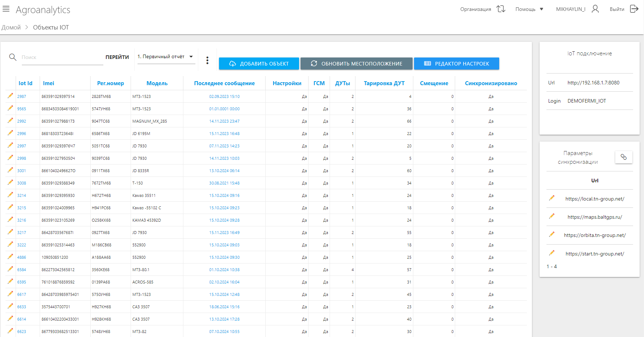Click the organization switch arrows icon
Screen dimensions: 644x337
coord(501,9)
